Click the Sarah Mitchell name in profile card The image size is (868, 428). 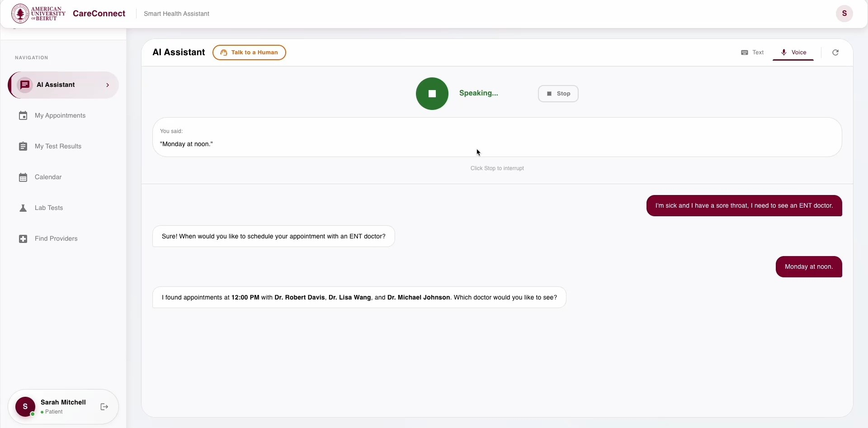pyautogui.click(x=63, y=402)
